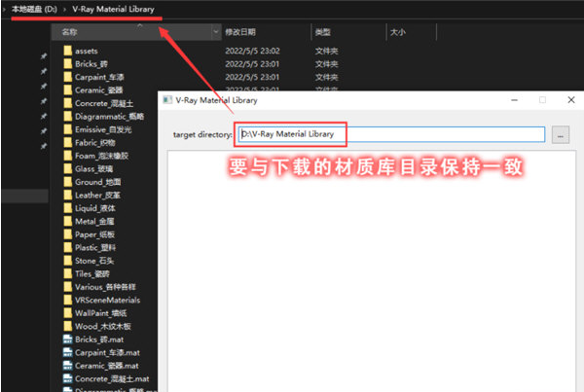584x392 pixels.
Task: Select the WallPaint folder icon
Action: (x=68, y=312)
